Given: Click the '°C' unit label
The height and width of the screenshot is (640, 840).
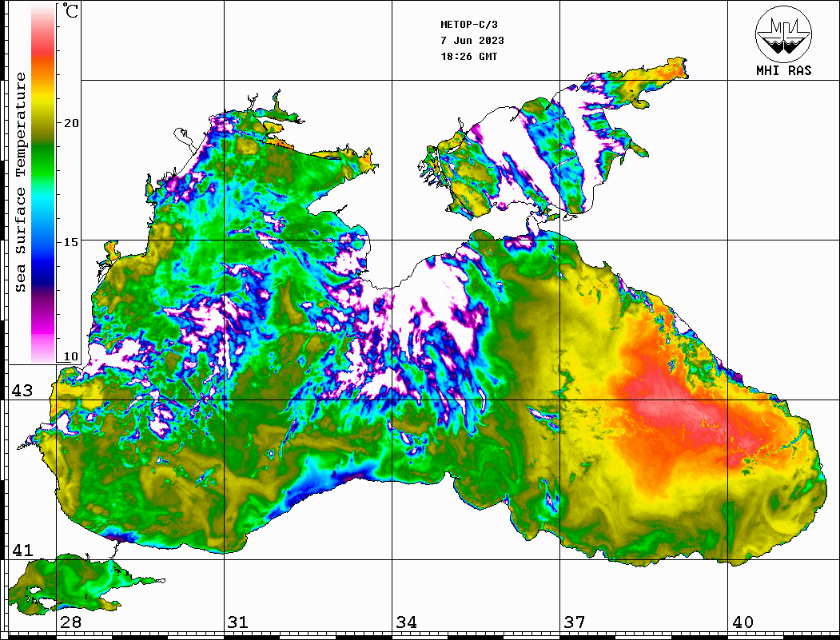Looking at the screenshot, I should (x=70, y=11).
